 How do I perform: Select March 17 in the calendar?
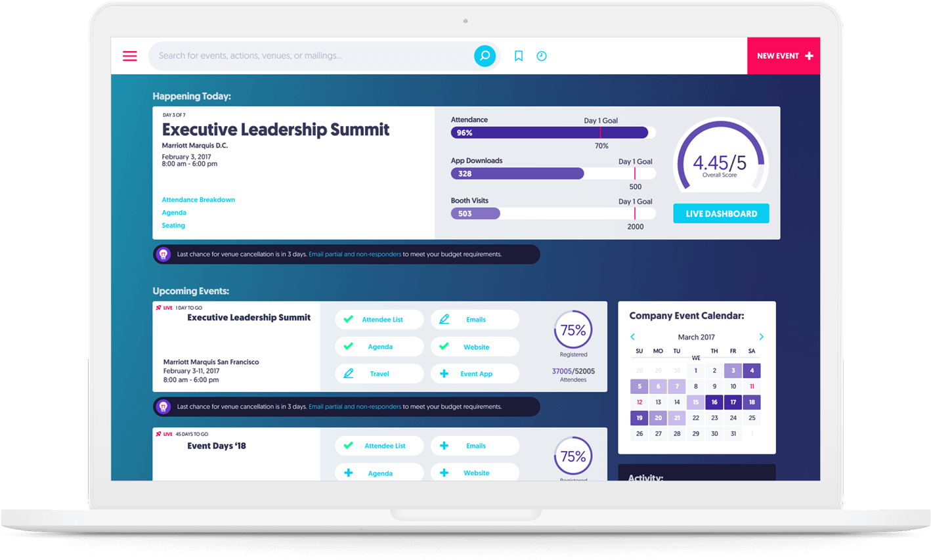tap(733, 402)
